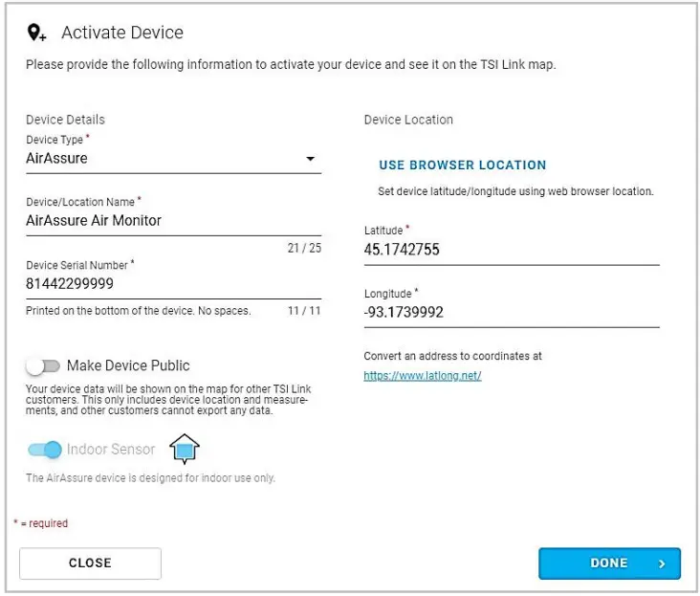Click the Indoor Sensor label text
The width and height of the screenshot is (700, 596).
[111, 450]
